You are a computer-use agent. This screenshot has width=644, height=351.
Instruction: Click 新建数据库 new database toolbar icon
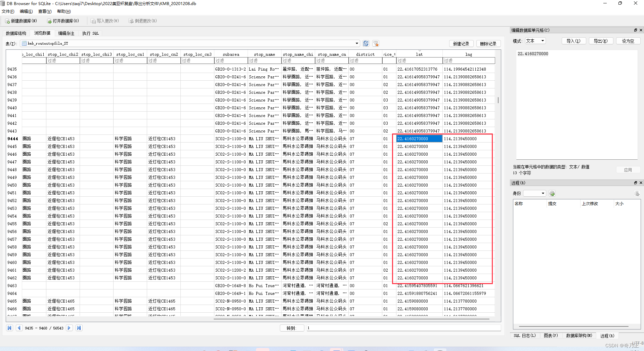coord(7,21)
